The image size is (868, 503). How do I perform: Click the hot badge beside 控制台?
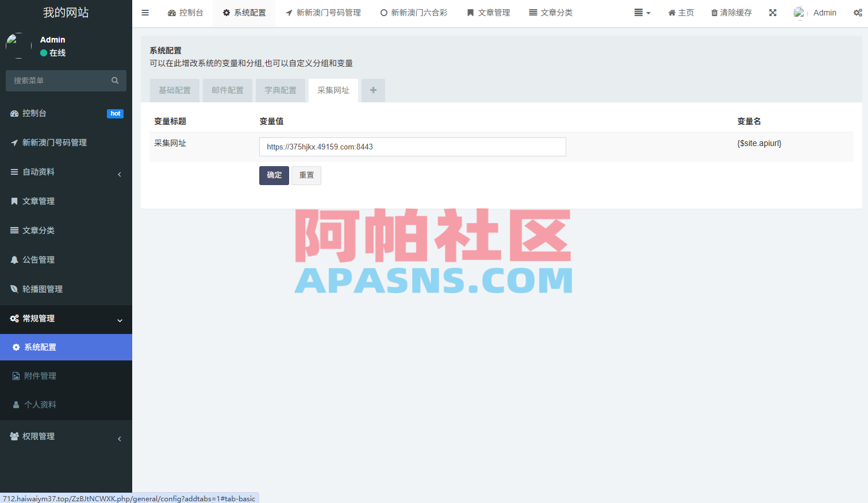click(x=116, y=114)
